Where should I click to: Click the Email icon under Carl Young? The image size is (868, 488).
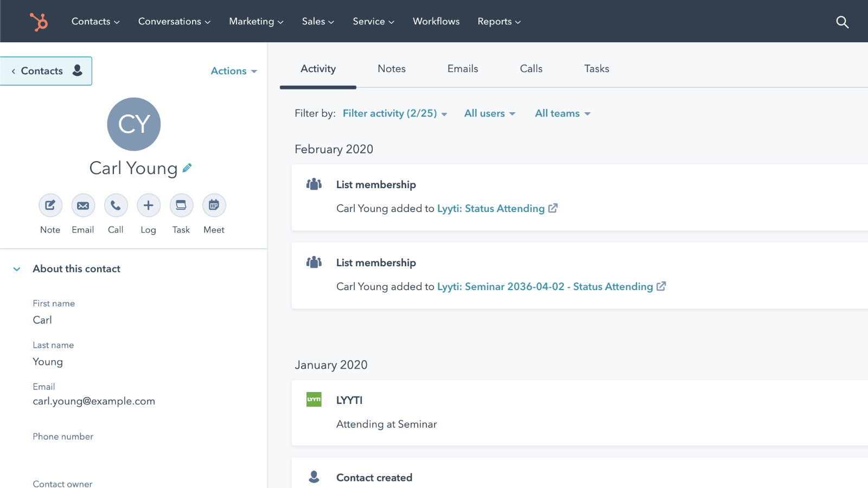tap(83, 206)
